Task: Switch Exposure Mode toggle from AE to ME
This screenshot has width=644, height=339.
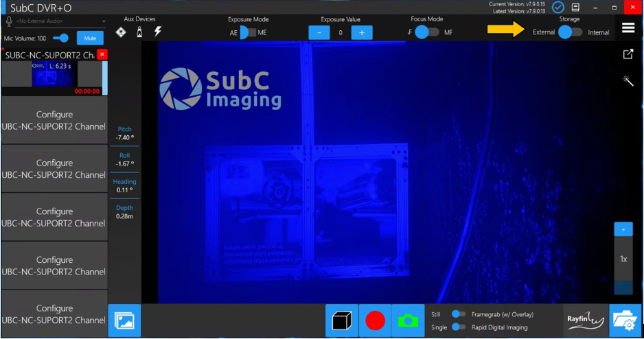Action: click(247, 32)
